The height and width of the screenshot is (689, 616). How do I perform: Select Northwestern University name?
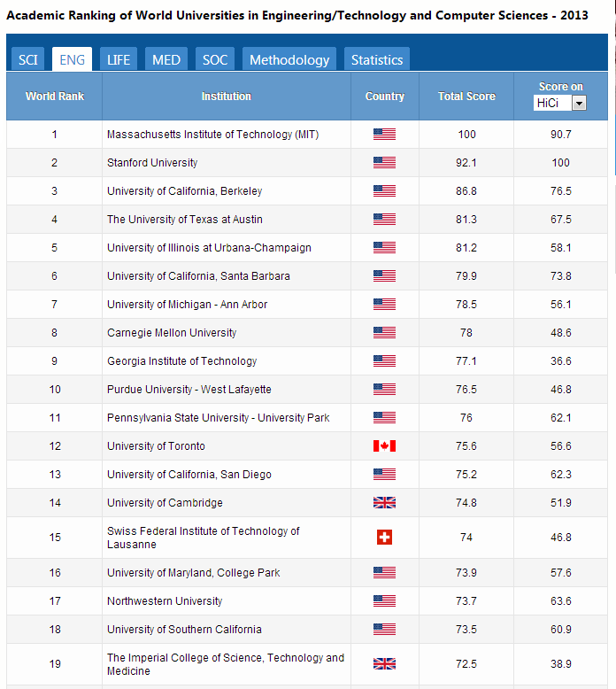click(165, 601)
